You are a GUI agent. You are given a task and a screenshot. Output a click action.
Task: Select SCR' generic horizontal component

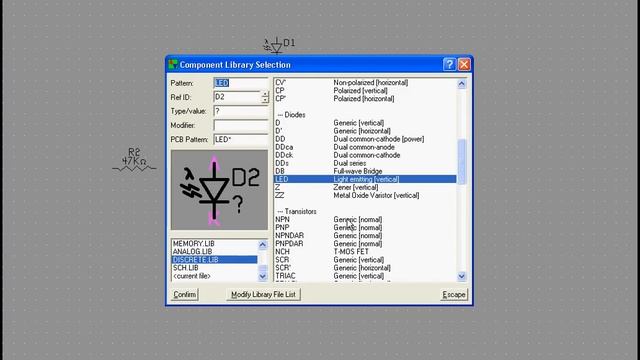coord(365,268)
